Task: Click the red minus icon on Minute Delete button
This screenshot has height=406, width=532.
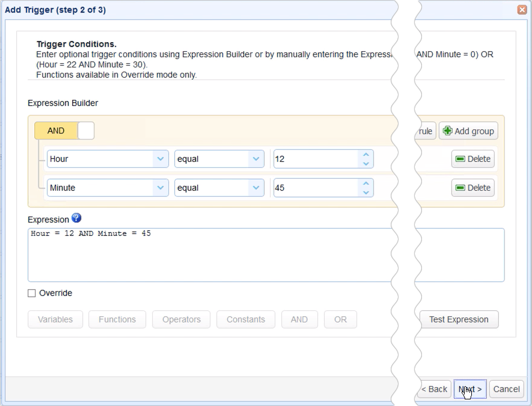Action: click(x=459, y=188)
